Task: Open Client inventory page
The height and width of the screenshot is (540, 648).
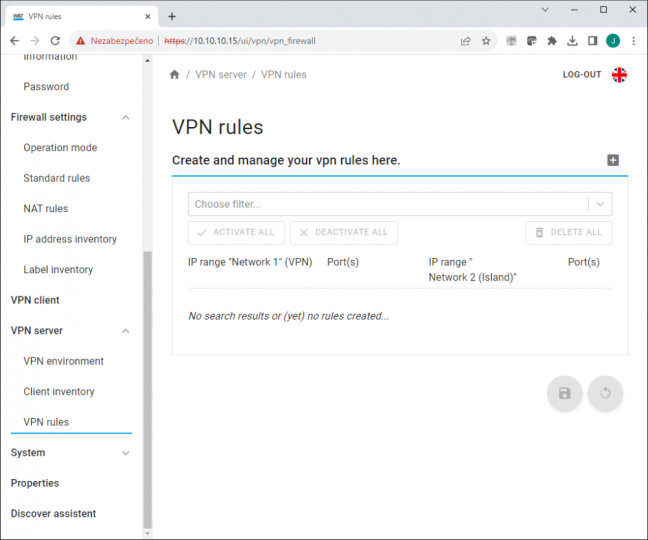Action: coord(59,392)
